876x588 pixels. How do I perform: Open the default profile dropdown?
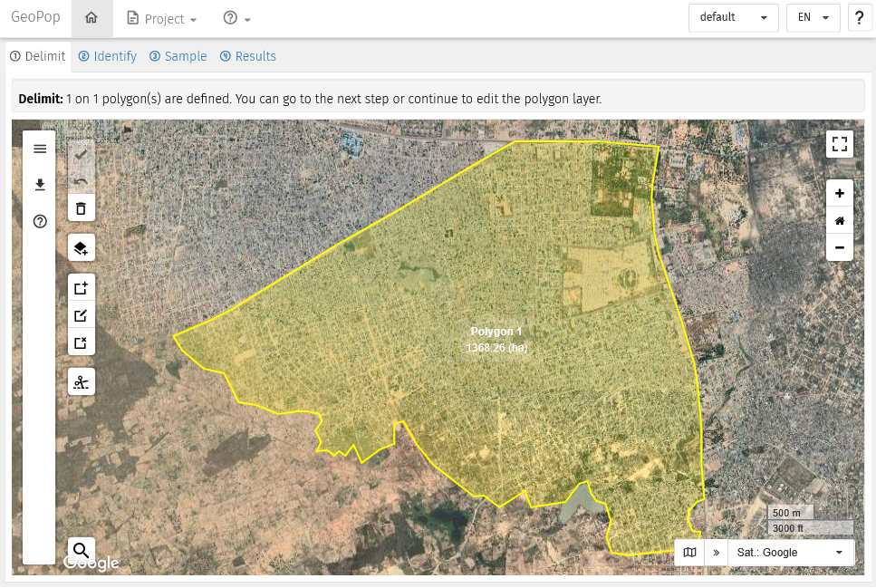[733, 18]
